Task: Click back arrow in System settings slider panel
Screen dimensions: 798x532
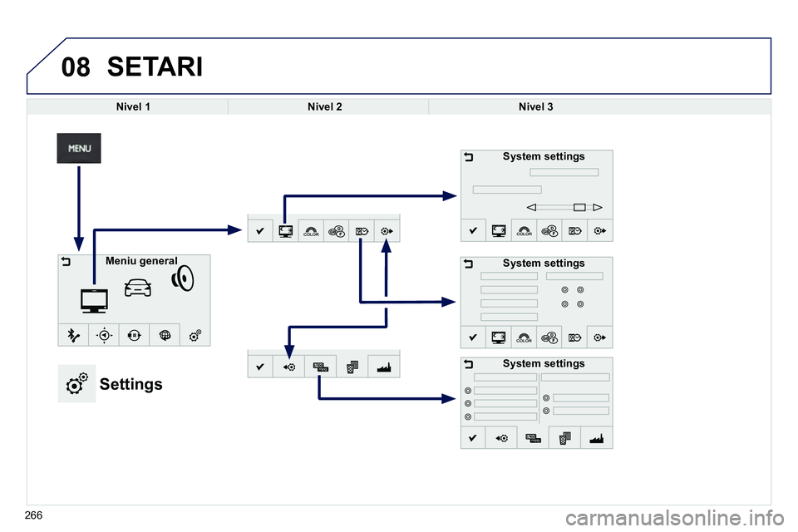Action: pyautogui.click(x=469, y=157)
